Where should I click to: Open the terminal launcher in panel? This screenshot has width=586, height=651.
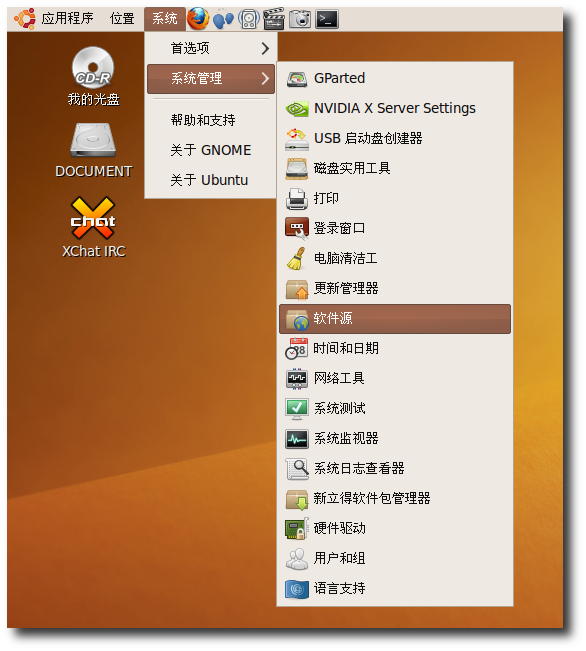[327, 19]
